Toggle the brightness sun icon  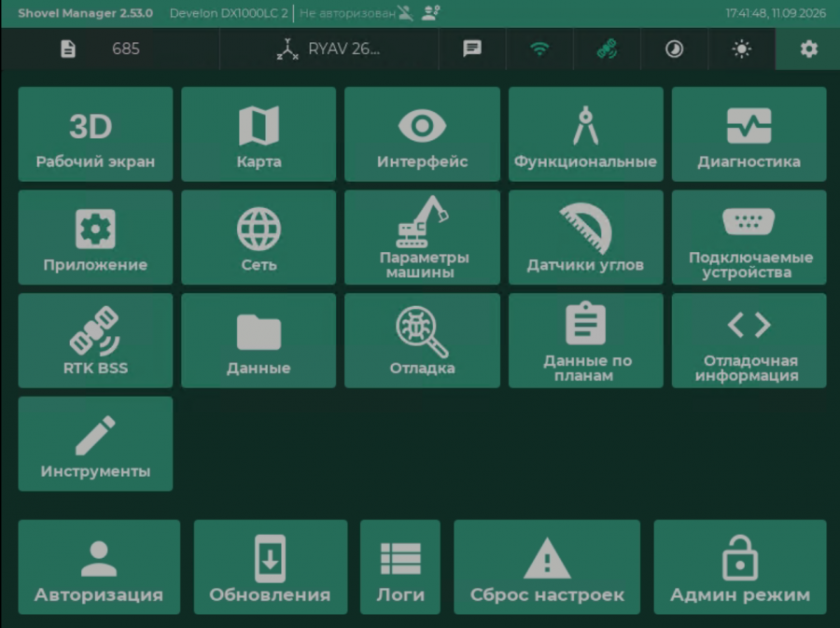(741, 49)
